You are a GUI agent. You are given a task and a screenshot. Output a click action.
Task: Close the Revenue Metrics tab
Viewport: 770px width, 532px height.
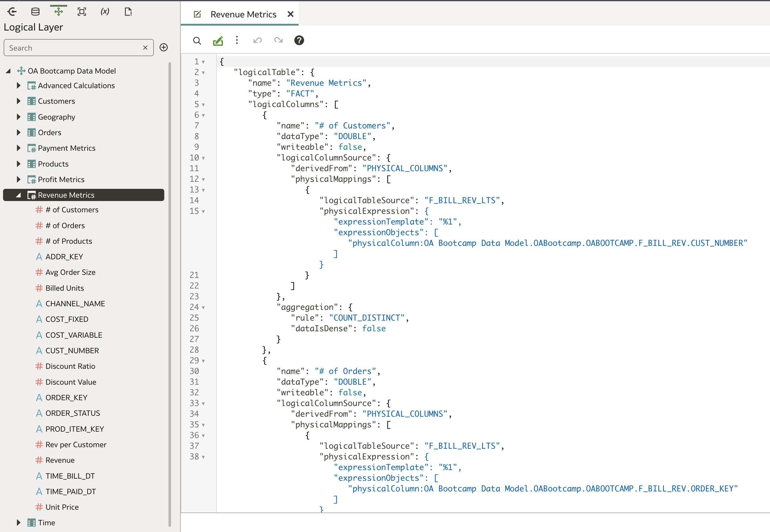[x=290, y=14]
